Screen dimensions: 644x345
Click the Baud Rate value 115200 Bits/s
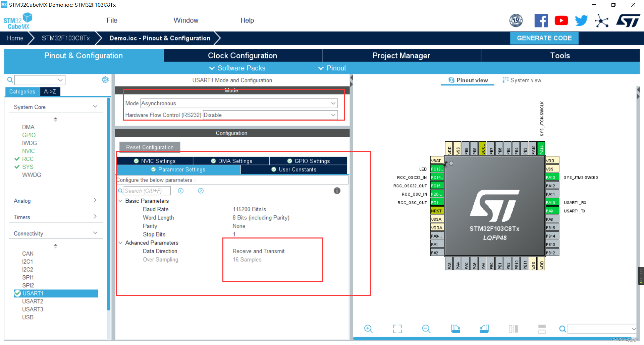point(249,209)
